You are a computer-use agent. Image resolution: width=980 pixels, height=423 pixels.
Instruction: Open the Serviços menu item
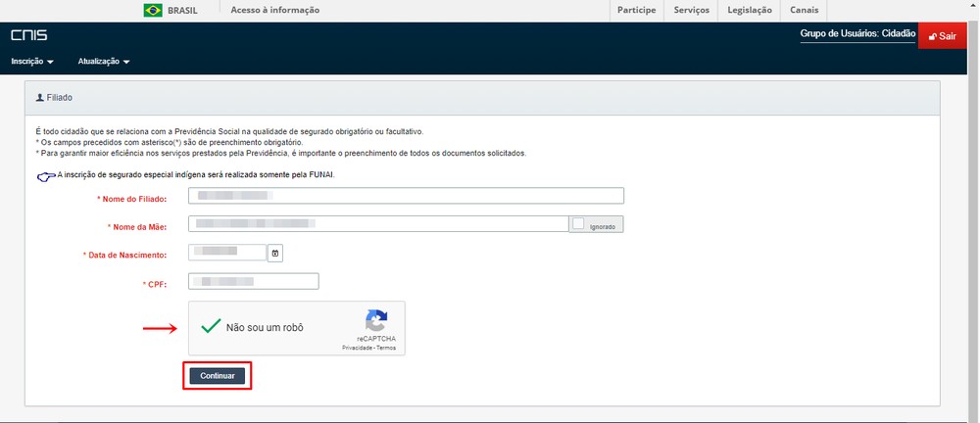coord(692,11)
